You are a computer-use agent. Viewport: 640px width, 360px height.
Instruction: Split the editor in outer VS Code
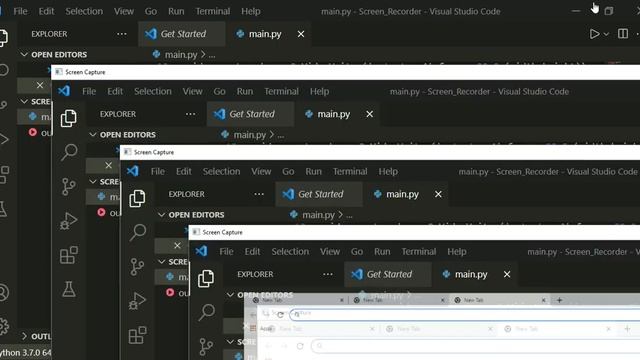623,33
